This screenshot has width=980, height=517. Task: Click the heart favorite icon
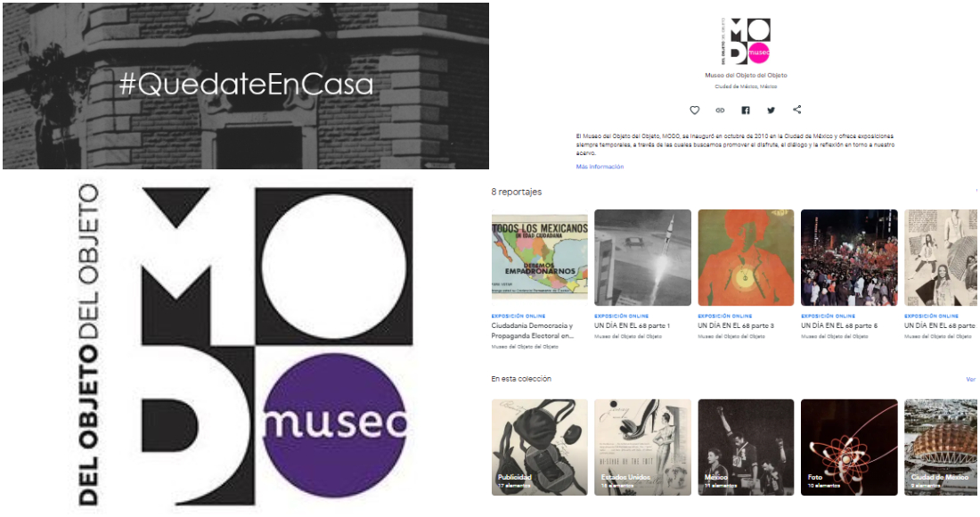(694, 110)
